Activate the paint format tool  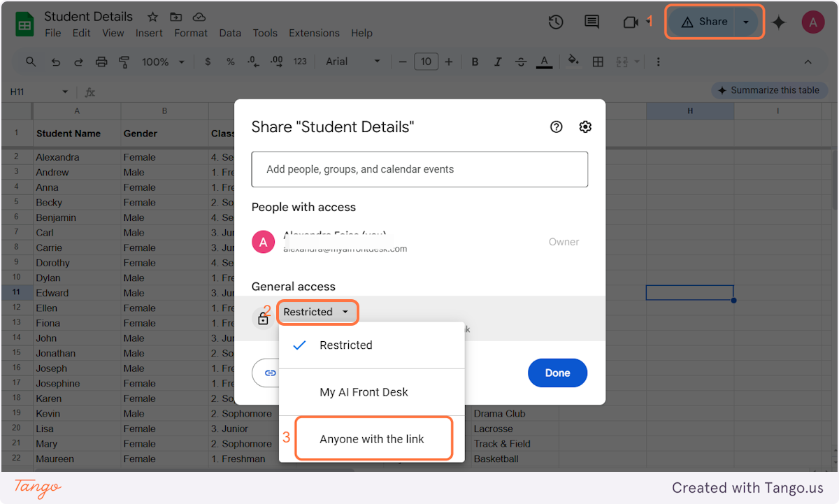tap(124, 62)
